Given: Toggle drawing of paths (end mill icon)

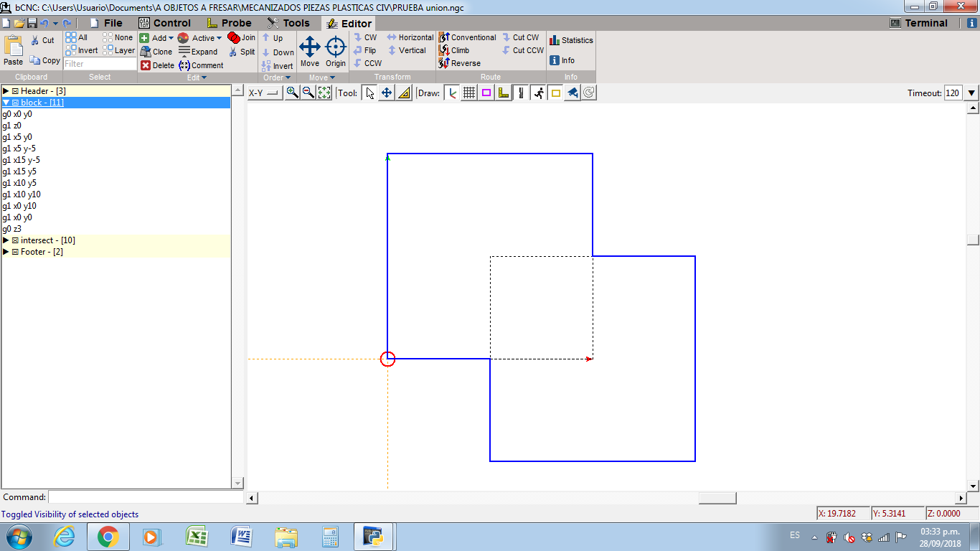Looking at the screenshot, I should click(x=521, y=93).
